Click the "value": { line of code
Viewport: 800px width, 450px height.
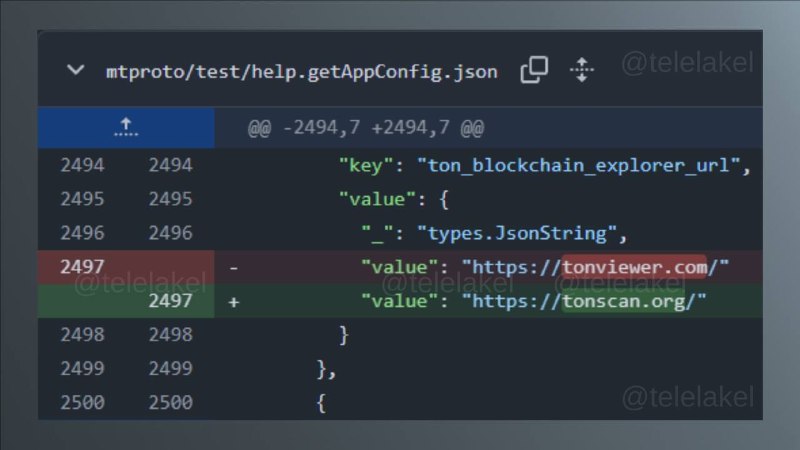[394, 199]
